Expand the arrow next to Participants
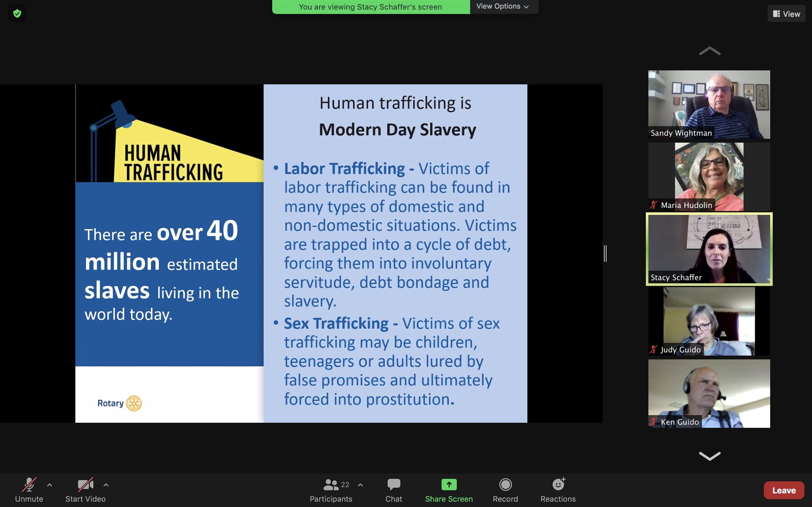Viewport: 812px width, 507px height. tap(360, 485)
